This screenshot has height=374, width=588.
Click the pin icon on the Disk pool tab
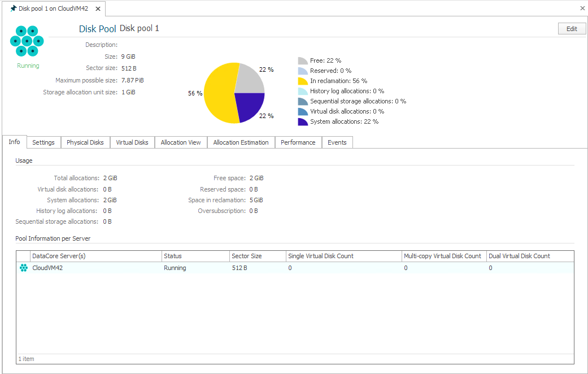click(14, 8)
